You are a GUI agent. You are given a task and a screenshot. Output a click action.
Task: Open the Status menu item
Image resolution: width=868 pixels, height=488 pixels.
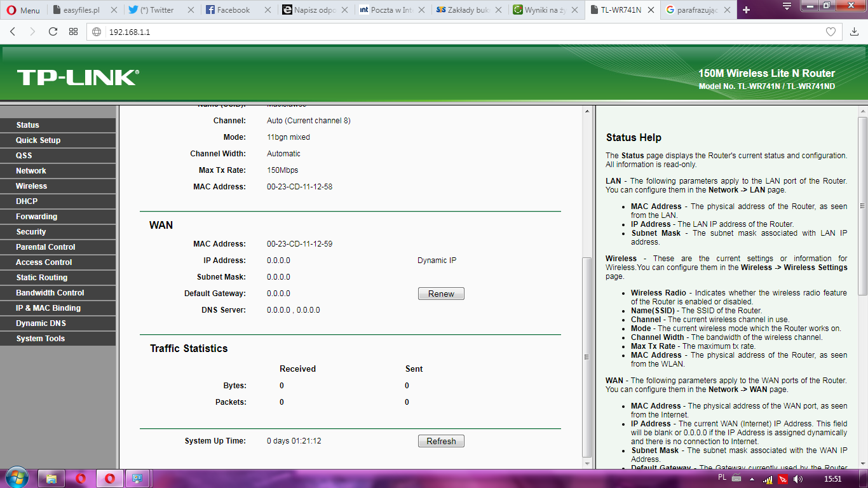pyautogui.click(x=58, y=125)
